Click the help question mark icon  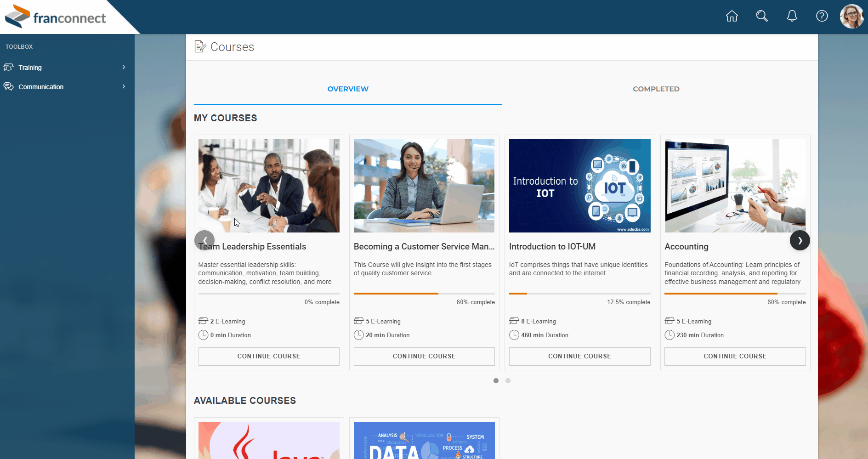(x=822, y=17)
